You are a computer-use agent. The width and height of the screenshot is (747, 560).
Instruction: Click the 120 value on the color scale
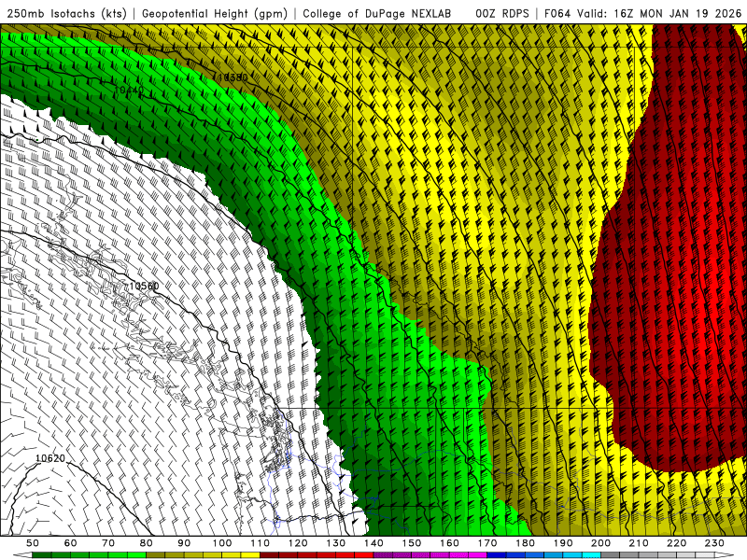click(298, 543)
